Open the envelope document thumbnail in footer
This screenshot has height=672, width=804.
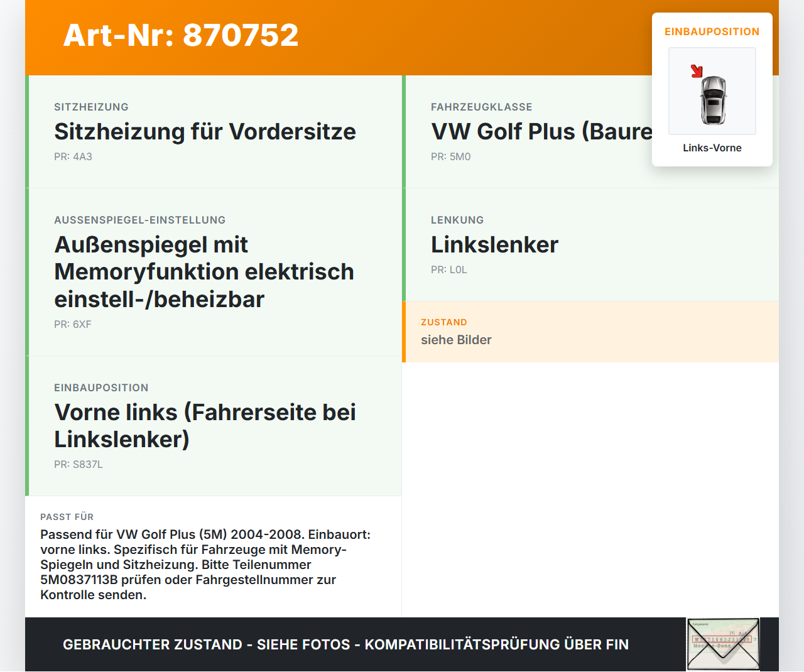pos(723,644)
